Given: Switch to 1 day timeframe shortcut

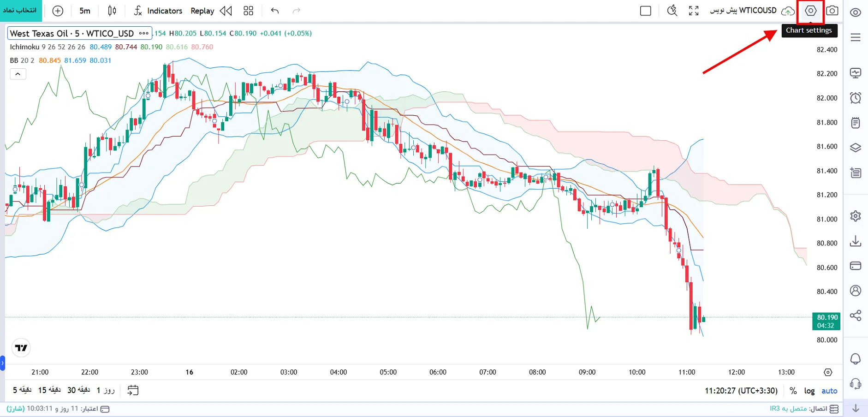Looking at the screenshot, I should 106,390.
